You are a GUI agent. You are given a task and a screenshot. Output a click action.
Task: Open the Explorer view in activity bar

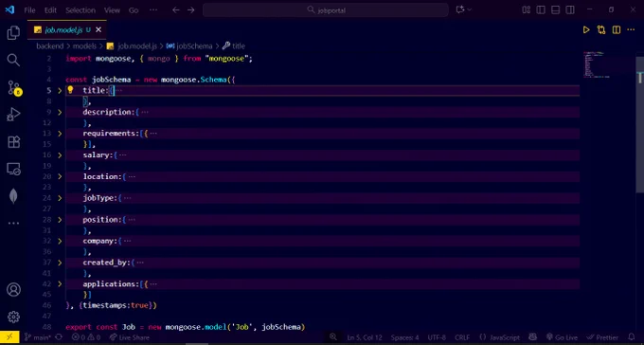coord(13,32)
